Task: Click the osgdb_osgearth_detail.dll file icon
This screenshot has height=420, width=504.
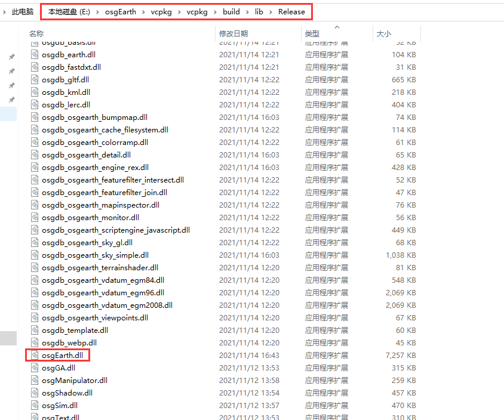Action: 35,155
